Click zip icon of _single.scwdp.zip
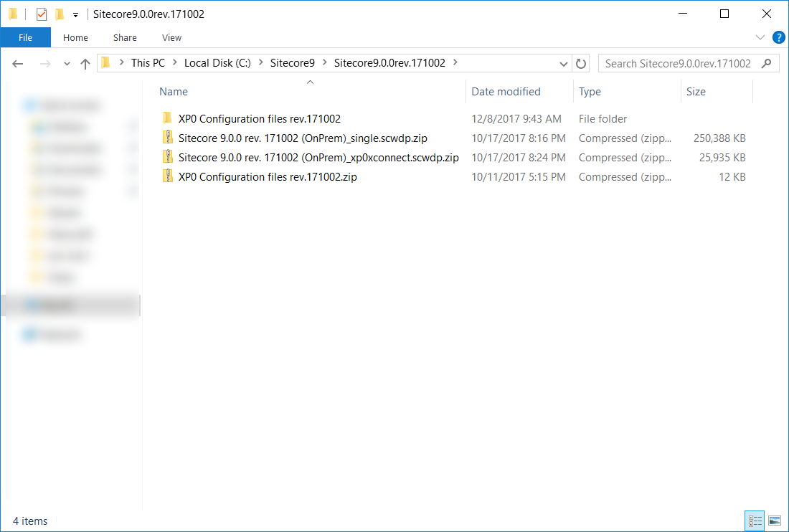The height and width of the screenshot is (532, 789). (x=168, y=137)
